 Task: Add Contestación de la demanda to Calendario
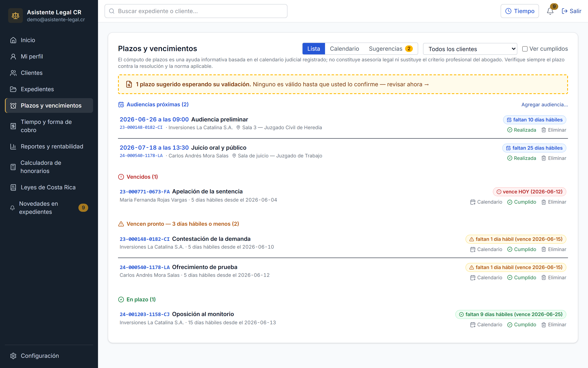click(486, 249)
